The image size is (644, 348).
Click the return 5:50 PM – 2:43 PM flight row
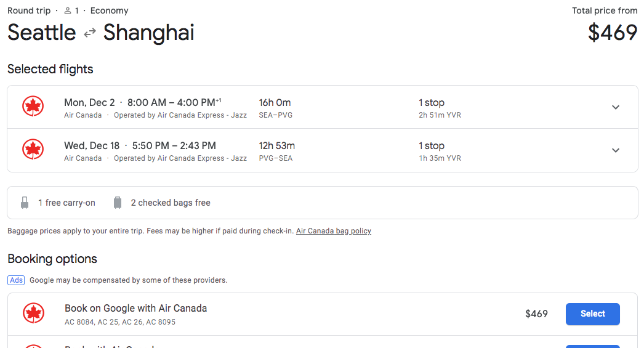(323, 150)
